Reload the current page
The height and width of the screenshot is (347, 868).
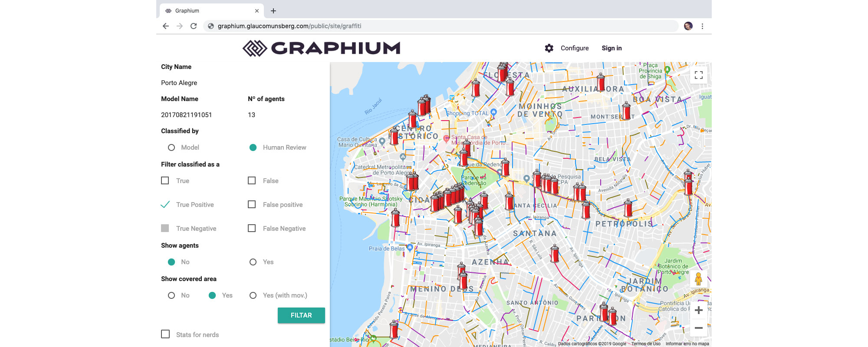[194, 26]
